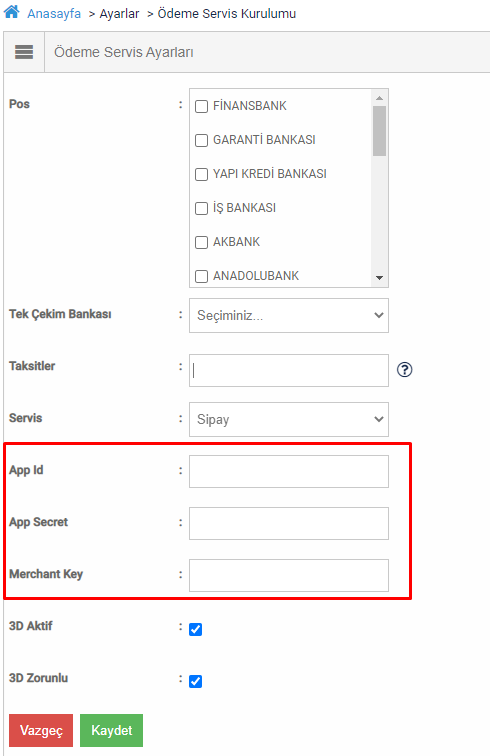Tick the YAPI KREDİ BANKASI checkbox
Viewport: 490px width, 756px height.
(x=201, y=174)
